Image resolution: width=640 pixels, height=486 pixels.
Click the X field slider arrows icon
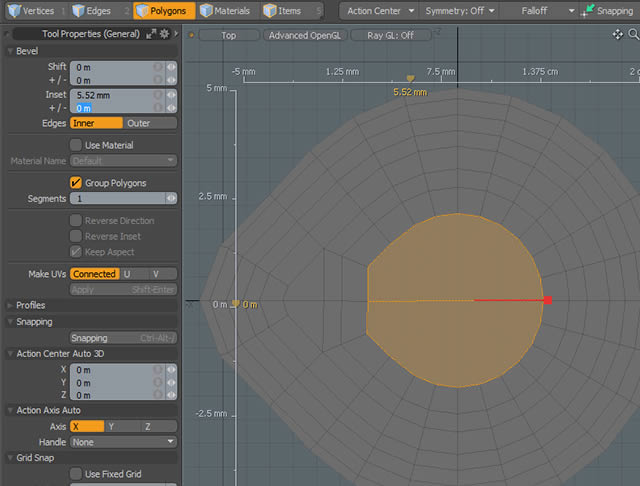tap(171, 370)
